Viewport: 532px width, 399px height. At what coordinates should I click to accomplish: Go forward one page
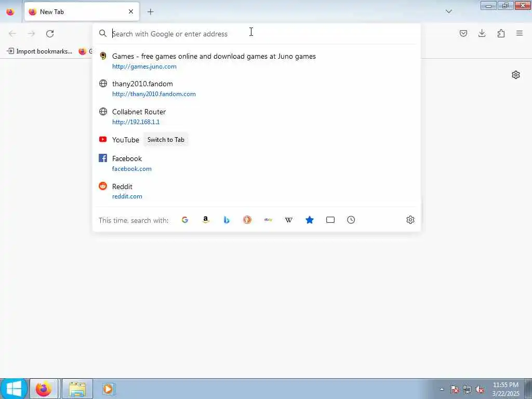click(x=31, y=34)
